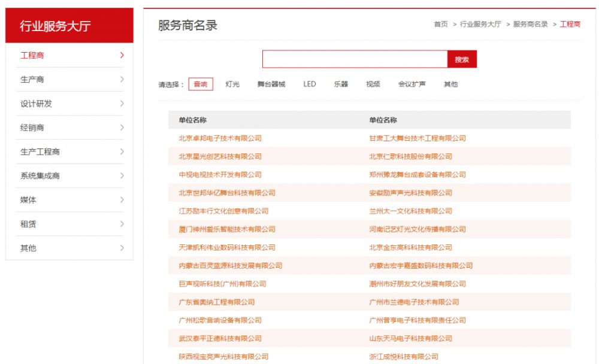Open 北京卓邦电子技术有限公司
The height and width of the screenshot is (364, 599).
pos(220,138)
